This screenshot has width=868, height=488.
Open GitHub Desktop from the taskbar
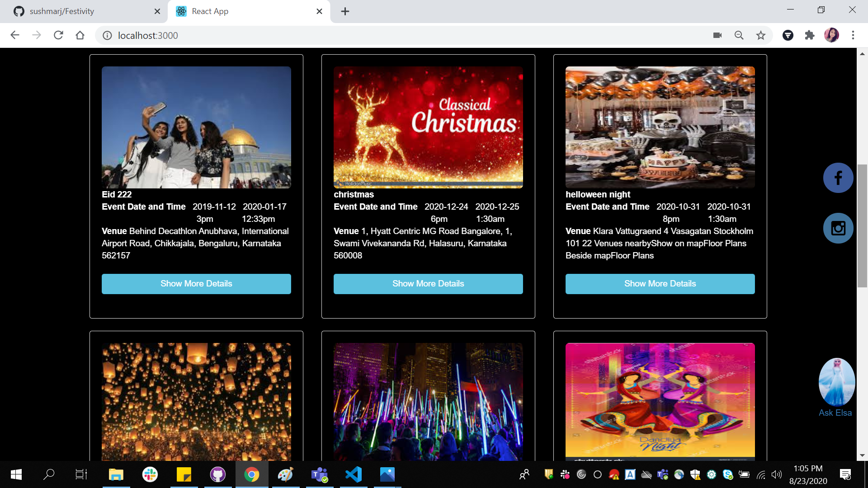click(x=217, y=474)
